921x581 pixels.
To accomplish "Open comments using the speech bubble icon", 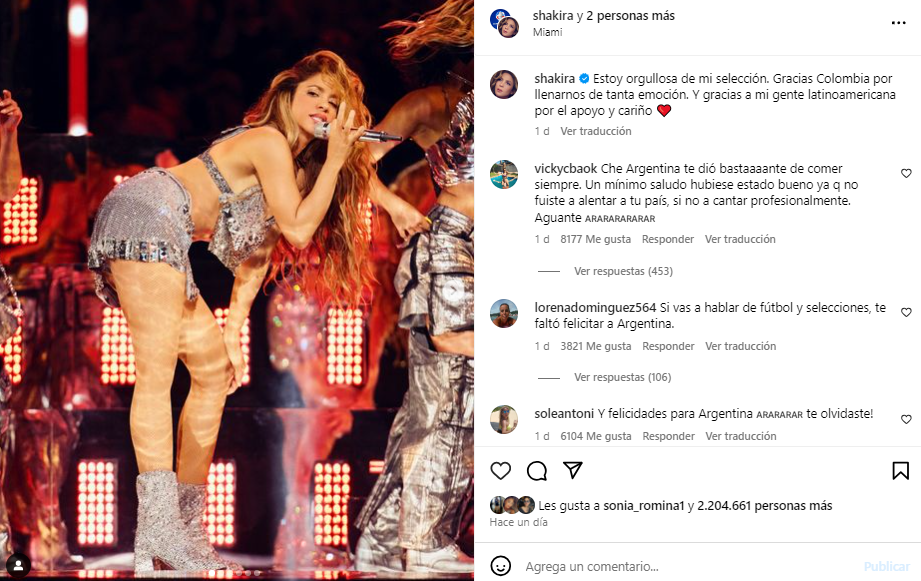I will 537,471.
